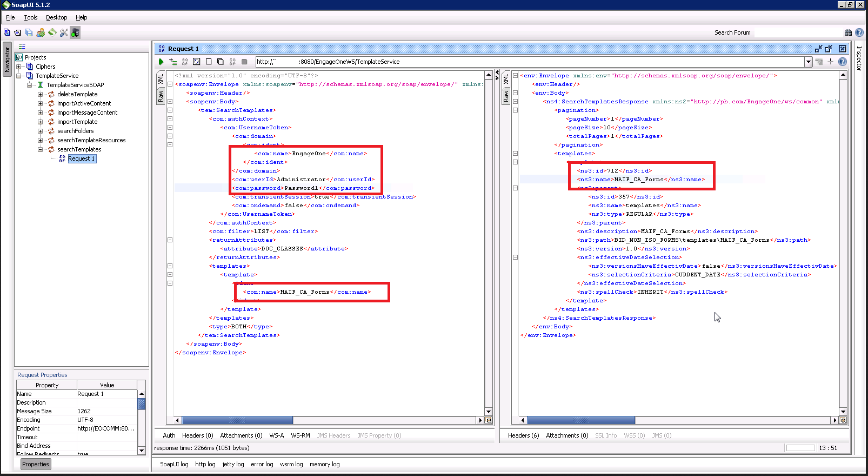The image size is (868, 476).
Task: Click the Save All Projects icon
Action: click(29, 32)
